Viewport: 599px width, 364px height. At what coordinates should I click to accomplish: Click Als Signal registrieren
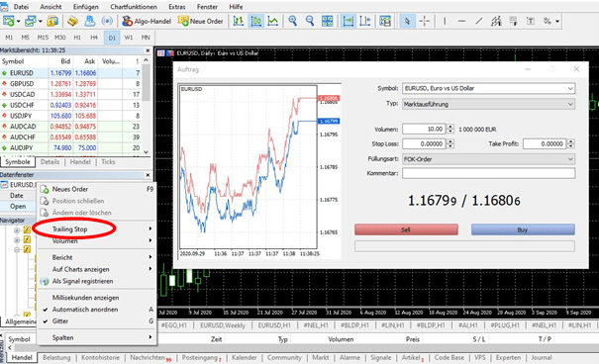(x=97, y=281)
